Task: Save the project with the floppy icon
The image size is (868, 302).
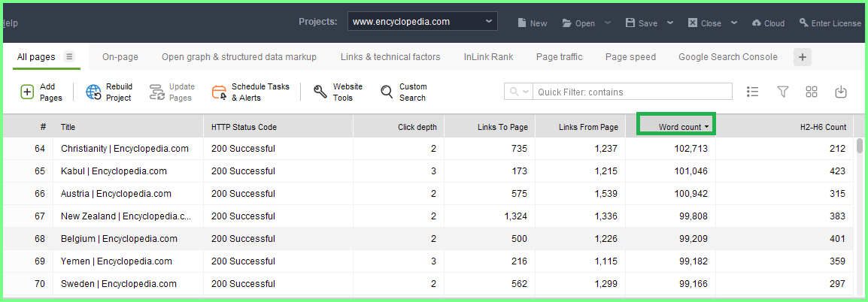Action: tap(630, 23)
